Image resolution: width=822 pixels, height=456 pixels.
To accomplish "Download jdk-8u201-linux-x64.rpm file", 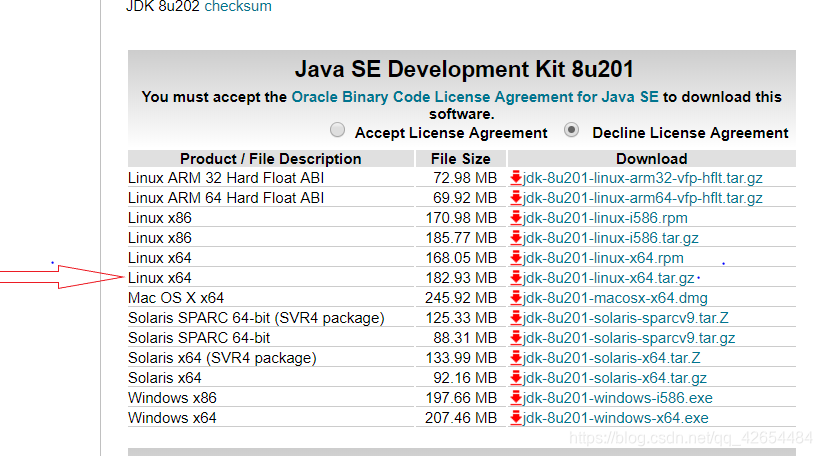I will point(603,258).
